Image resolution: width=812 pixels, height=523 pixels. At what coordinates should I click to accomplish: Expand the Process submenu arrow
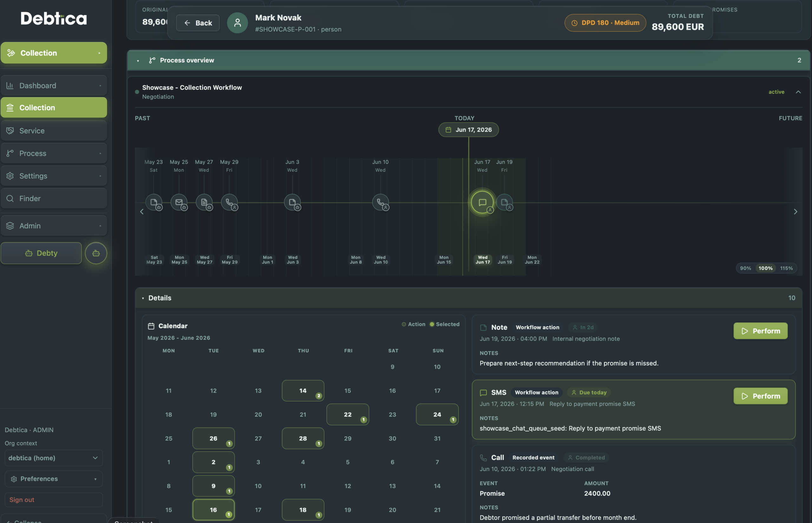(101, 154)
